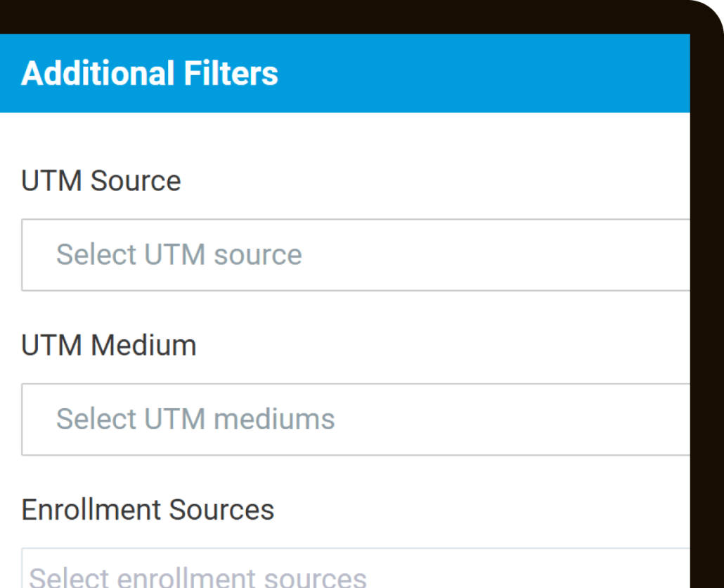Click the Select UTM mediums placeholder text
Image resolution: width=724 pixels, height=588 pixels.
tap(195, 419)
